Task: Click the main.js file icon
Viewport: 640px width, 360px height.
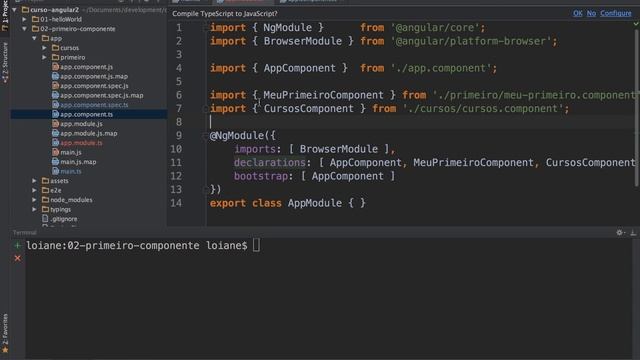Action: tap(56, 152)
